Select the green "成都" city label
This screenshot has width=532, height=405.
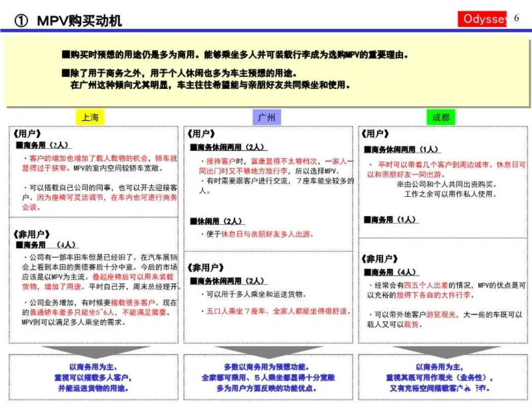pos(441,117)
